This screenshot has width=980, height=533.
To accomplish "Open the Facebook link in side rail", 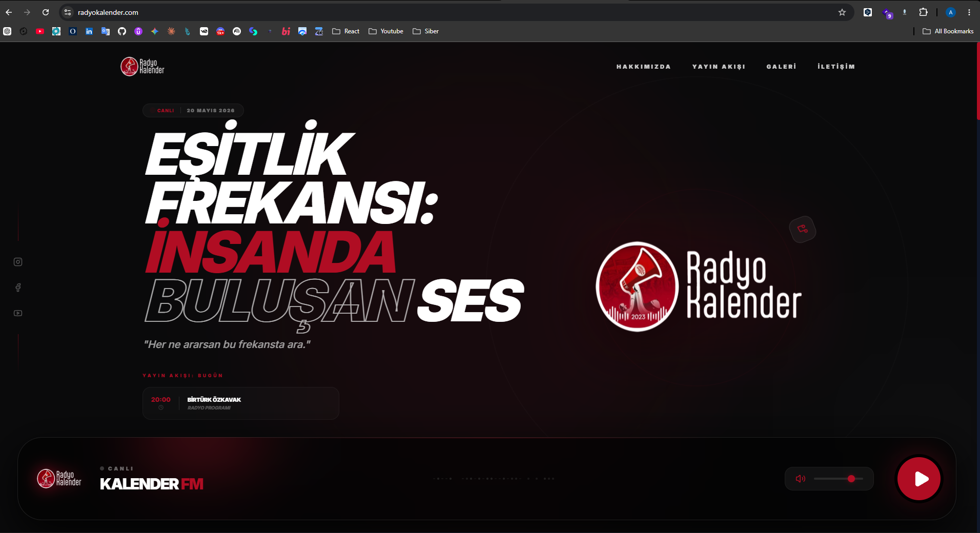I will [18, 288].
